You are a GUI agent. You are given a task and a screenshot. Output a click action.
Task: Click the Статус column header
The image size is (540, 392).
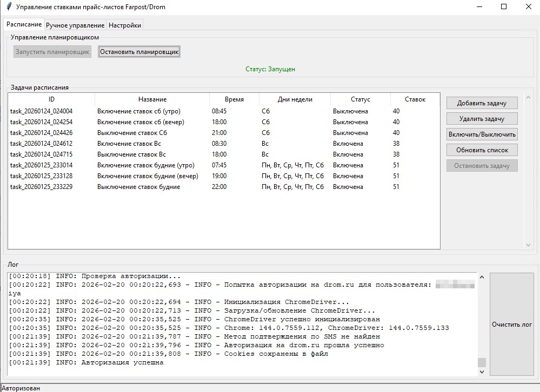[360, 99]
